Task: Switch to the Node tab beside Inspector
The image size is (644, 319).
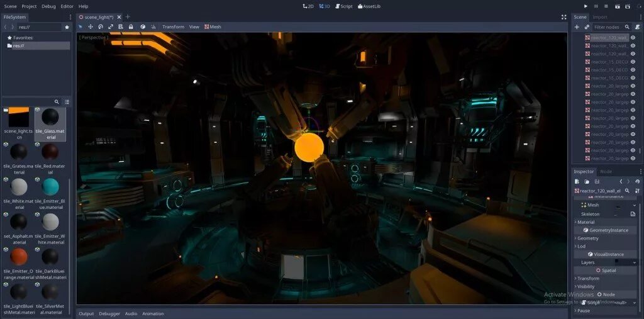Action: point(606,171)
